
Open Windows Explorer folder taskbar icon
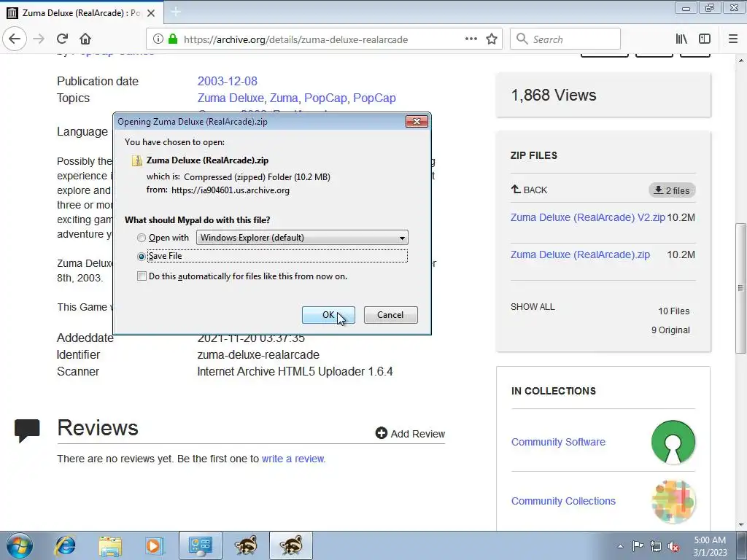point(110,545)
